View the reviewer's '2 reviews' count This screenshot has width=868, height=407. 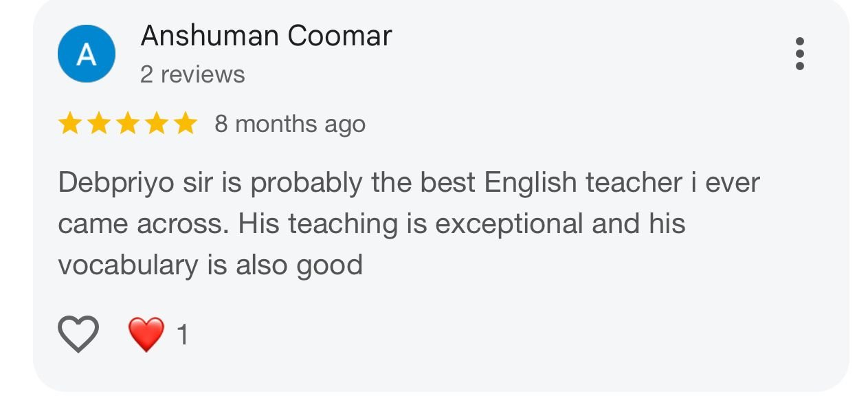(192, 74)
